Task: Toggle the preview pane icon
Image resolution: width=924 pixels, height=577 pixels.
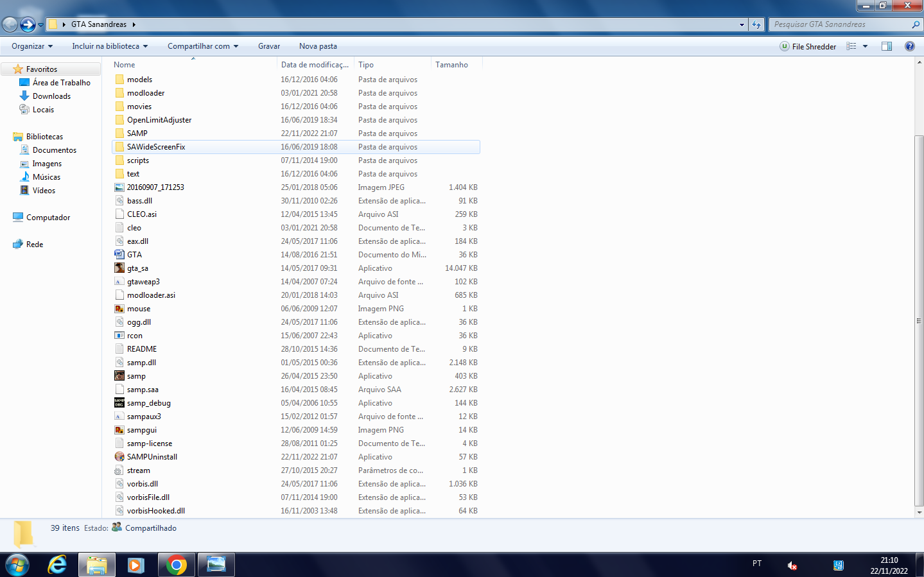Action: tap(887, 46)
